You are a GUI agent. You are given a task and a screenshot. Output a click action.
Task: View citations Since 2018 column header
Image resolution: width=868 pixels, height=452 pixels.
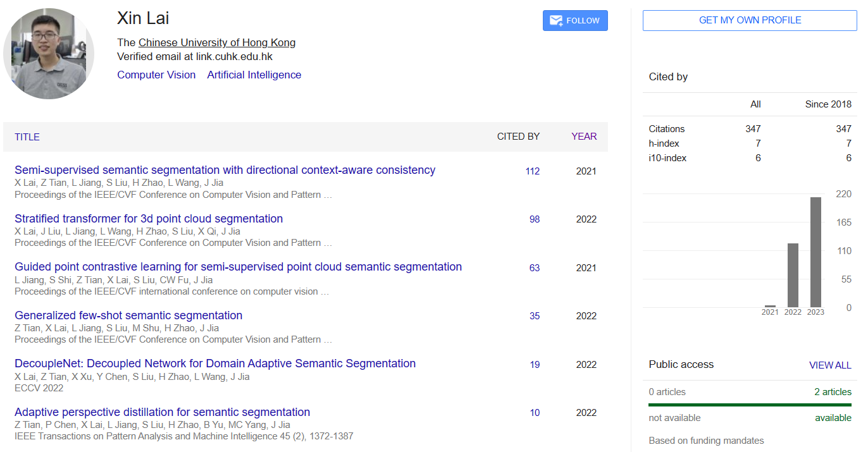pos(828,104)
